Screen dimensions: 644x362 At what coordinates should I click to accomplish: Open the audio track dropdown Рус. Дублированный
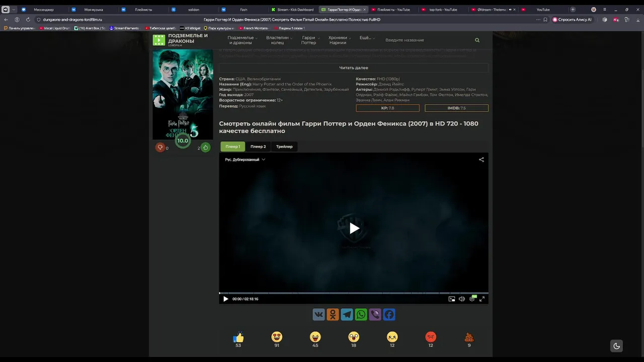coord(245,159)
